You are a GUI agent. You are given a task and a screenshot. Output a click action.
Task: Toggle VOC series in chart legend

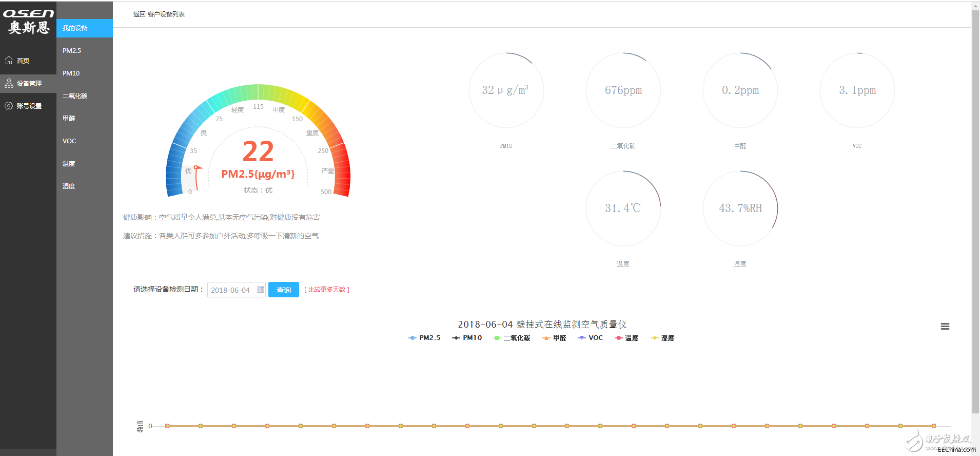click(590, 338)
